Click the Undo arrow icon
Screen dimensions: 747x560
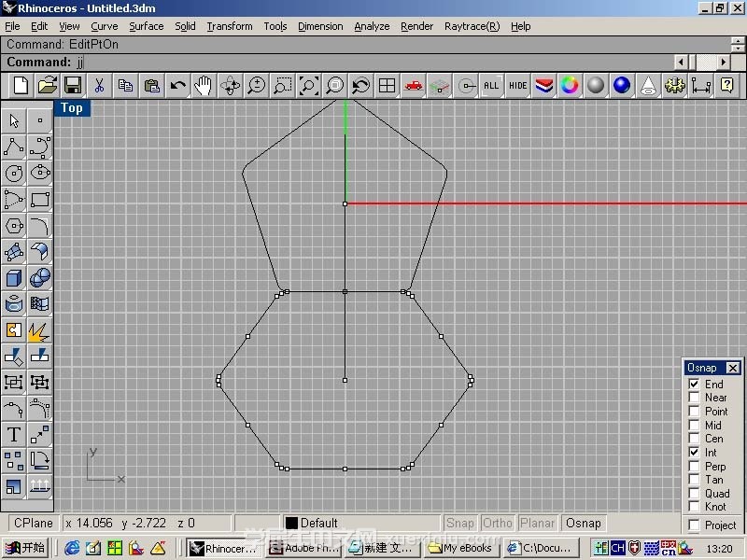177,86
